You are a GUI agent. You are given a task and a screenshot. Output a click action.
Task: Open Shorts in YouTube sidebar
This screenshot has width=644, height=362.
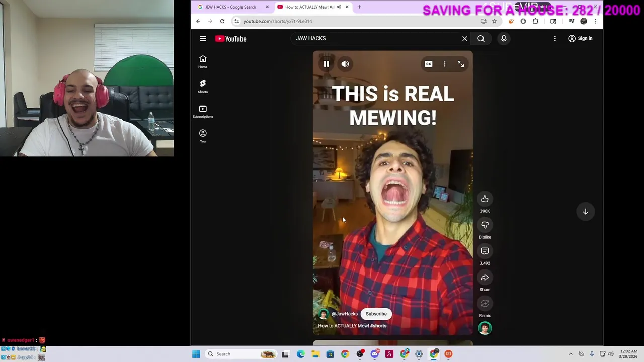[x=203, y=86]
